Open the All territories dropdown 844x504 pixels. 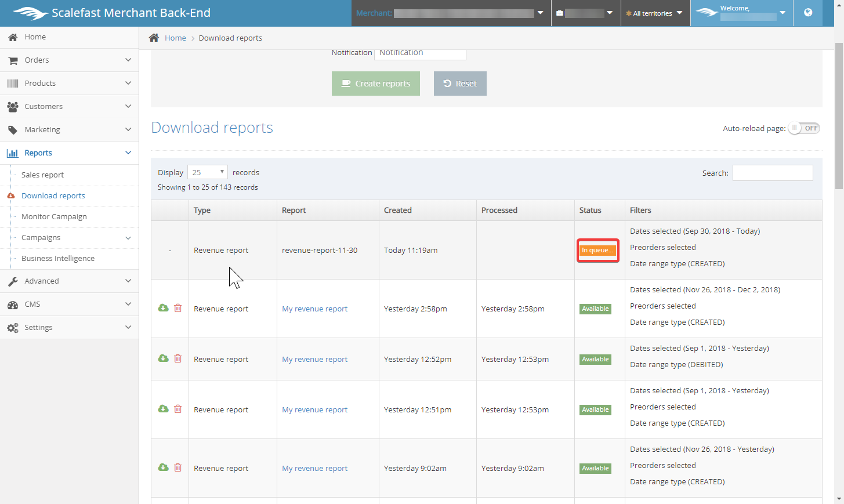[x=655, y=13]
